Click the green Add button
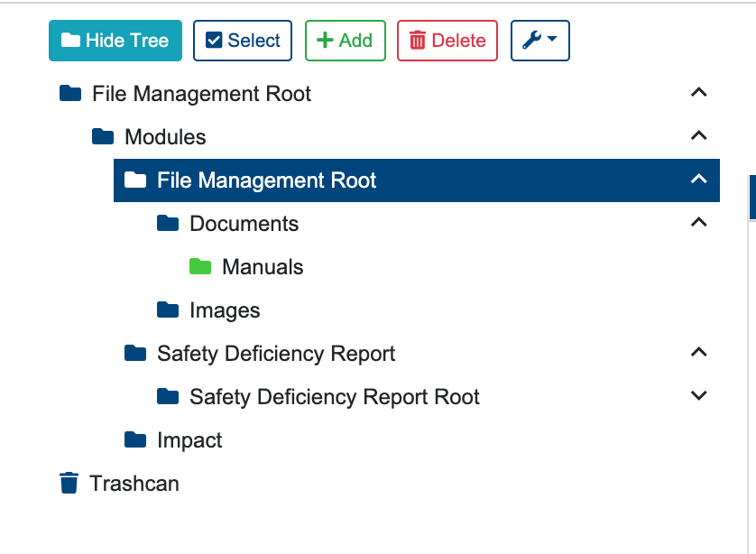 [346, 41]
